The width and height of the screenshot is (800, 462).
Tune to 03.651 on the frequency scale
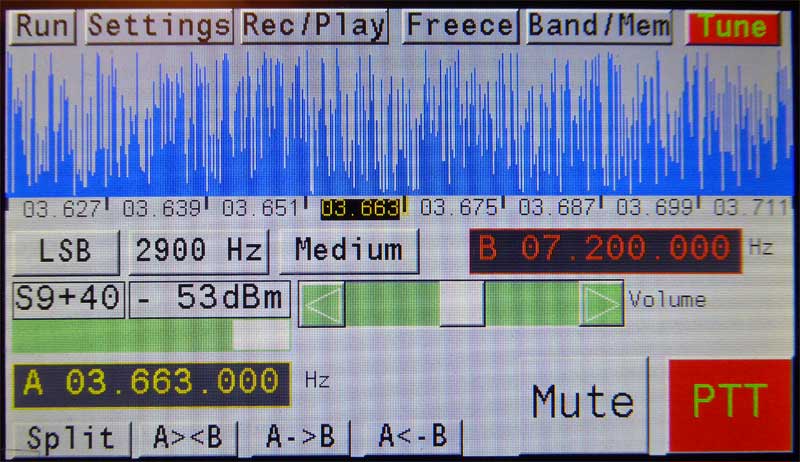point(260,209)
